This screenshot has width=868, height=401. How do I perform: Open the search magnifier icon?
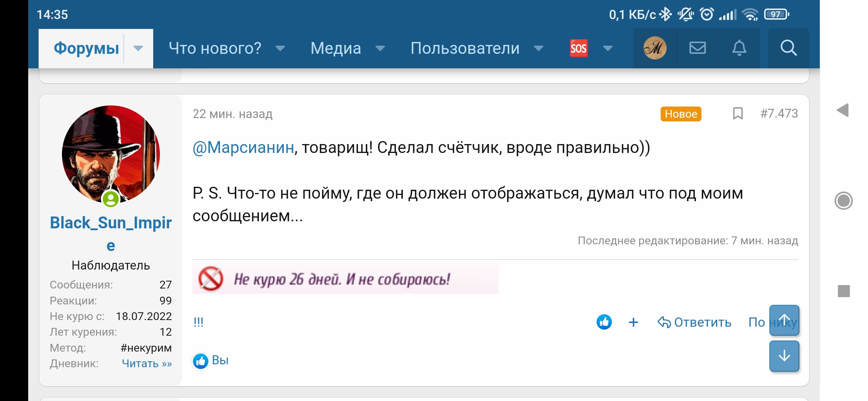coord(788,48)
